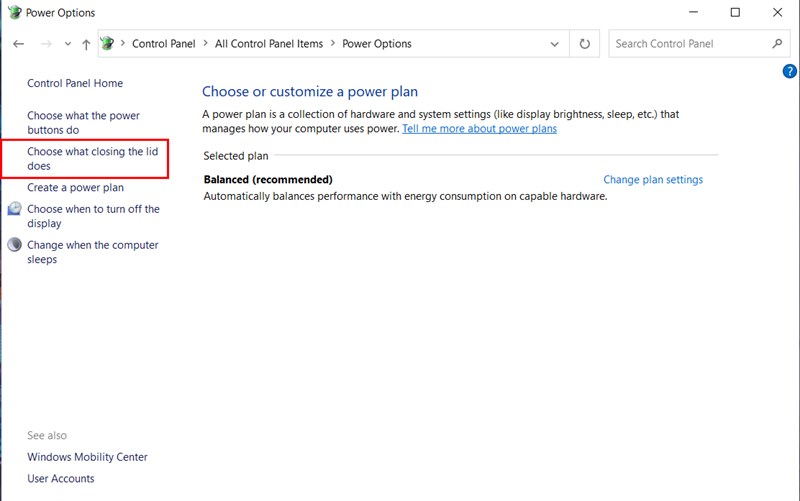
Task: Close the Power Options window
Action: [777, 12]
